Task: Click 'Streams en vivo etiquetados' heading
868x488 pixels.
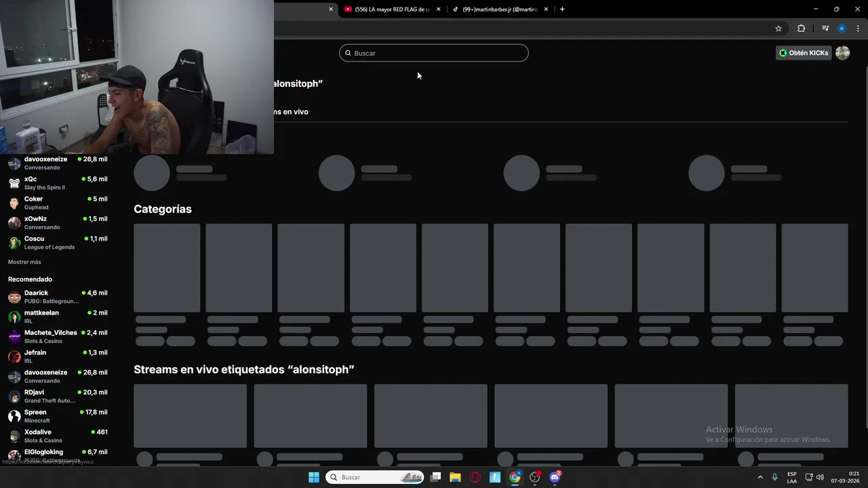Action: [x=244, y=369]
